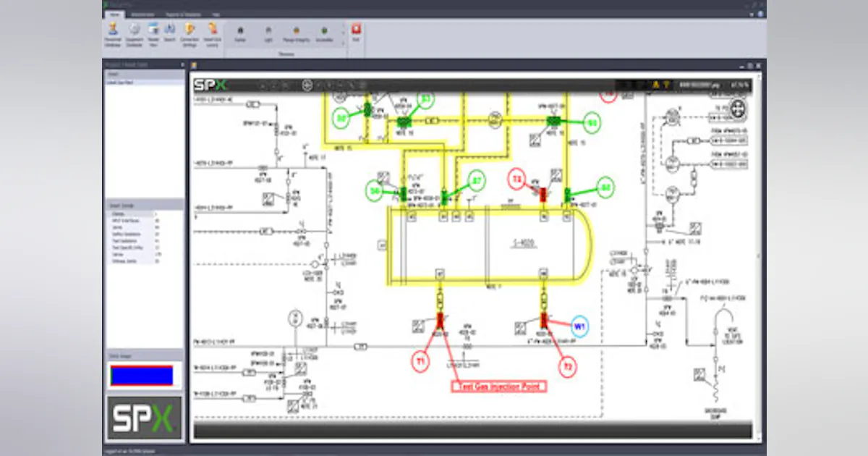
Task: Open the Help ribbon tab
Action: 216,14
